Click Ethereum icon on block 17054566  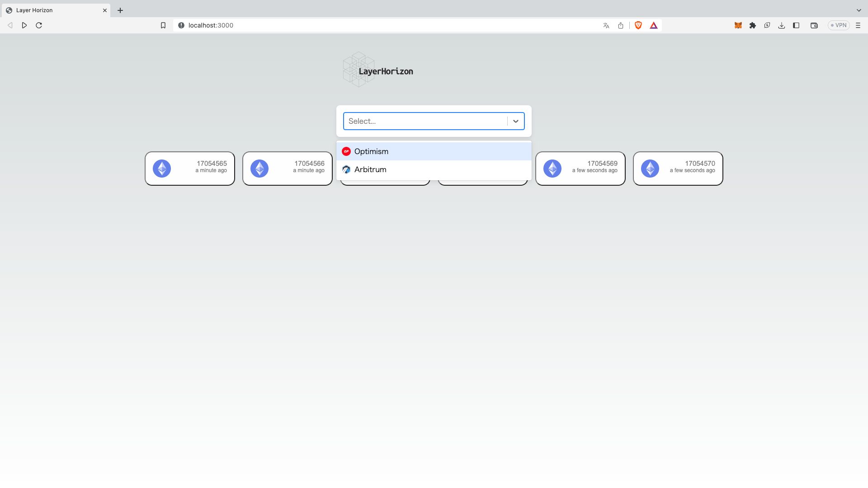pos(259,169)
